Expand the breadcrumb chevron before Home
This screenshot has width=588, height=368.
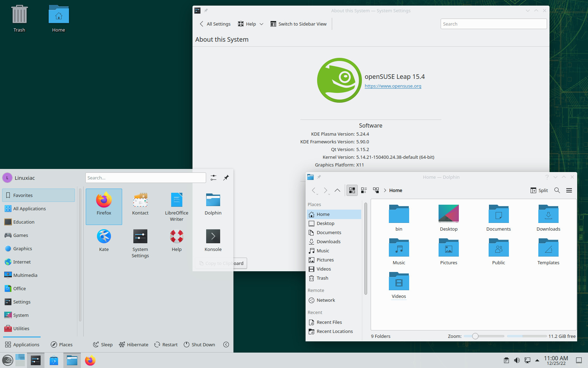pyautogui.click(x=385, y=190)
